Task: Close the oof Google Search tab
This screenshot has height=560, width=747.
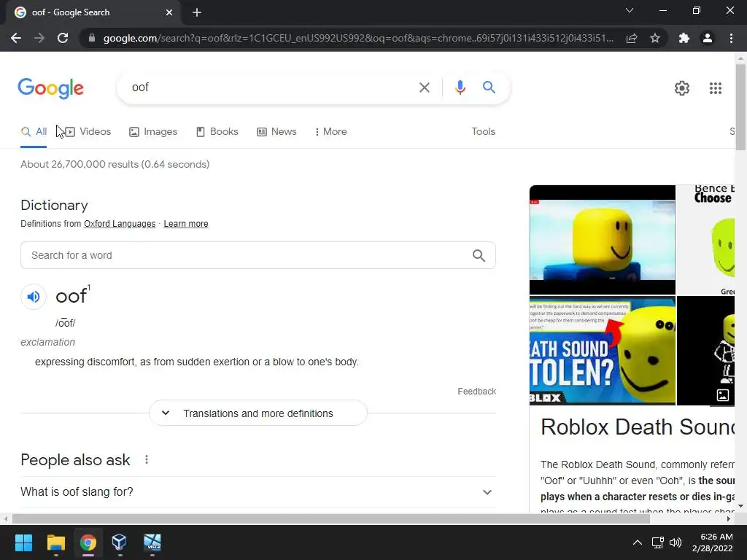Action: 169,12
